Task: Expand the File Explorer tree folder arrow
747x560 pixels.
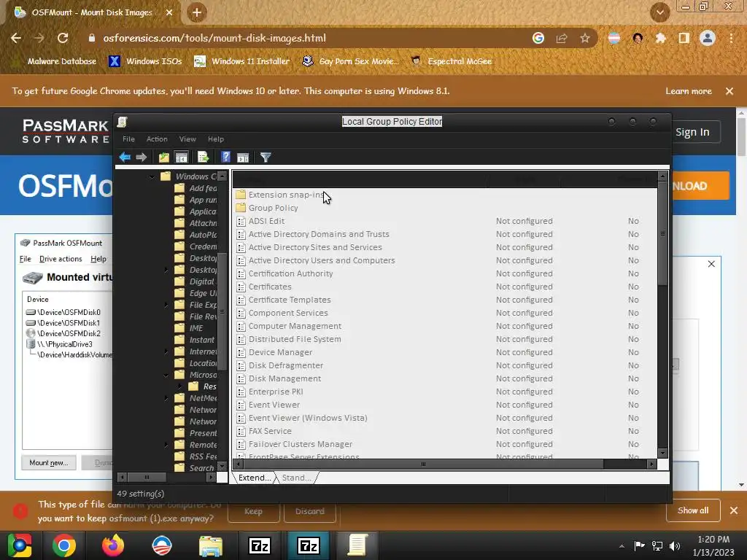Action: click(166, 305)
